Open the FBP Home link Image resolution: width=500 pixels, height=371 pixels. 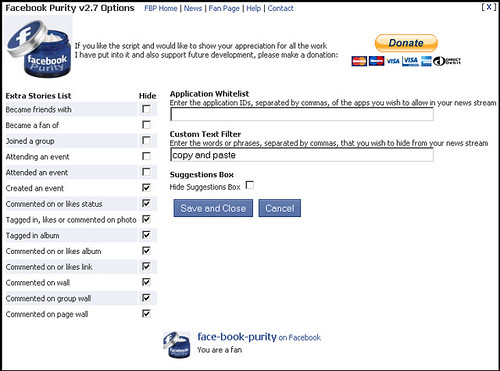point(161,8)
